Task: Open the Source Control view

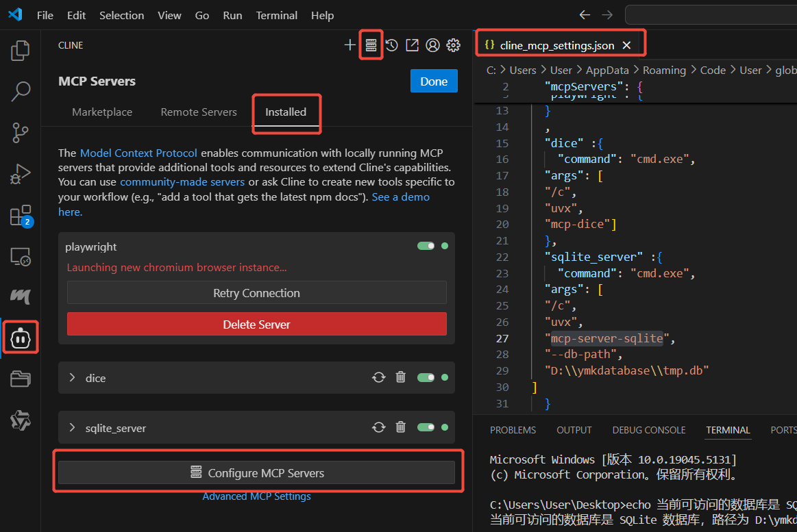Action: [x=21, y=133]
